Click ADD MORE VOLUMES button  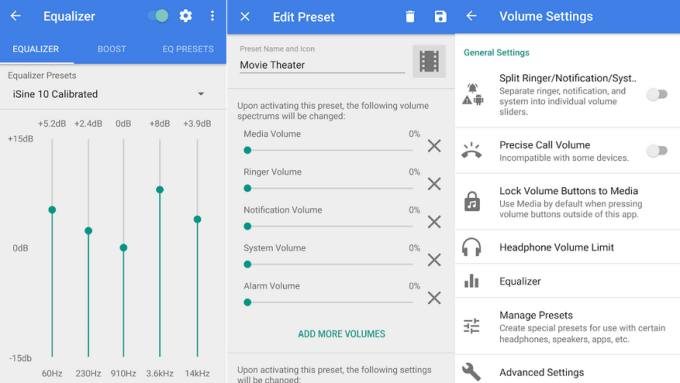(x=341, y=334)
